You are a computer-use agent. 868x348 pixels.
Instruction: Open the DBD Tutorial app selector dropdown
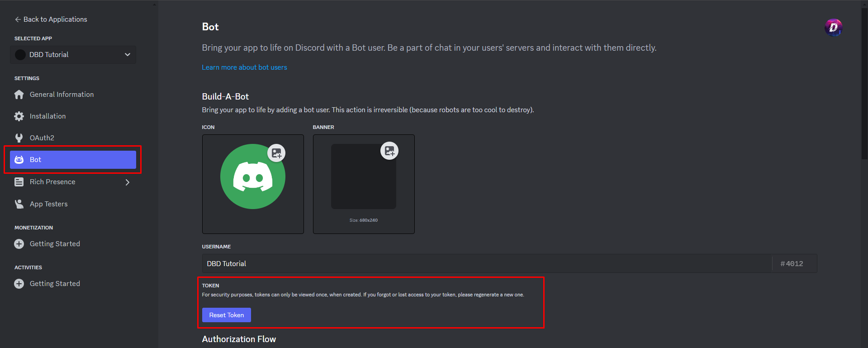click(x=73, y=55)
